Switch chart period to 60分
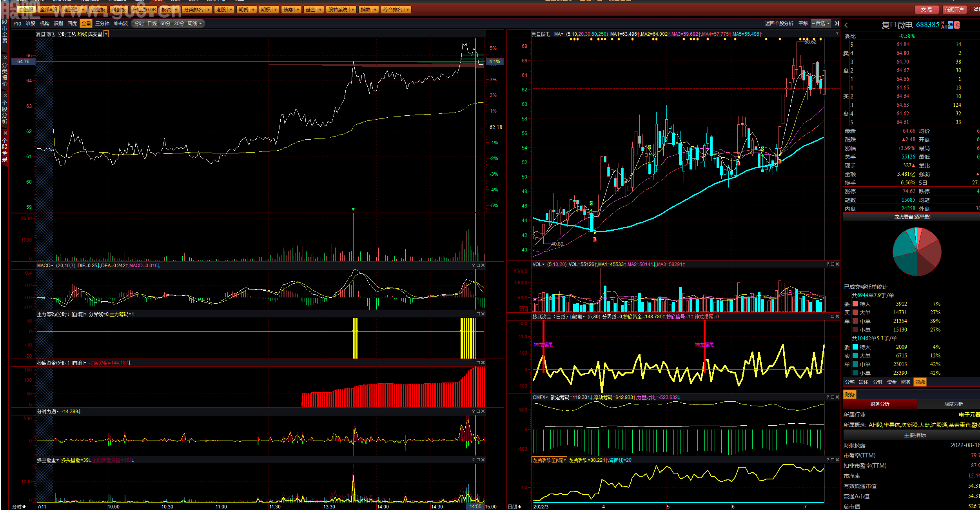Image resolution: width=980 pixels, height=510 pixels. click(x=165, y=24)
